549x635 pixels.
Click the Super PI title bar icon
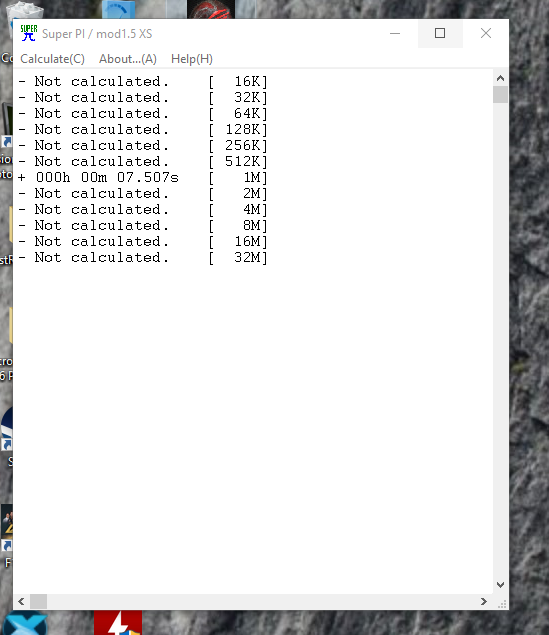29,33
